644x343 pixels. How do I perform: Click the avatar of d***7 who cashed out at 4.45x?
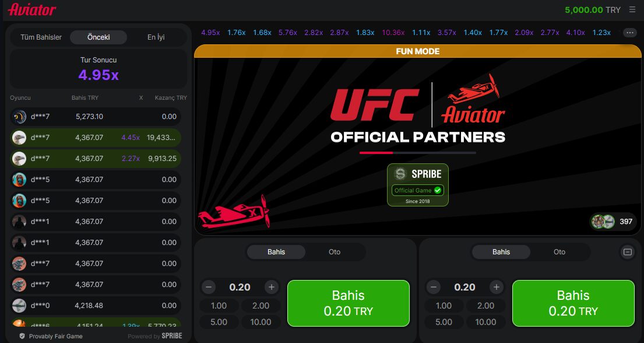[19, 138]
